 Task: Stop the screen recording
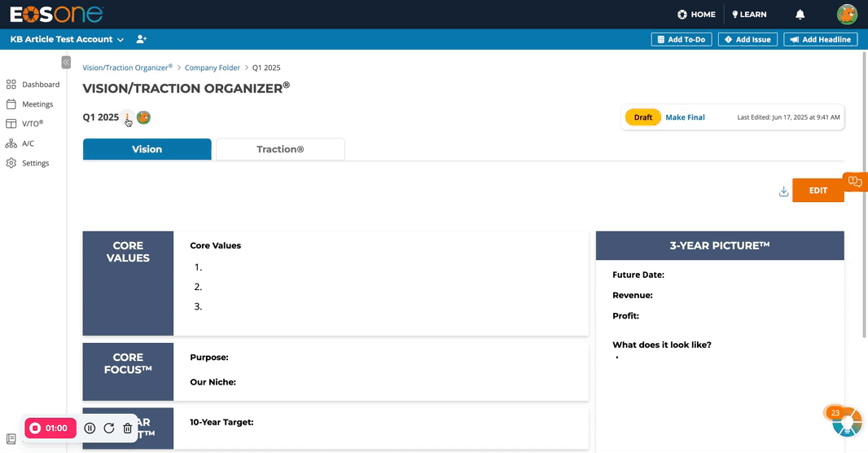[x=50, y=428]
